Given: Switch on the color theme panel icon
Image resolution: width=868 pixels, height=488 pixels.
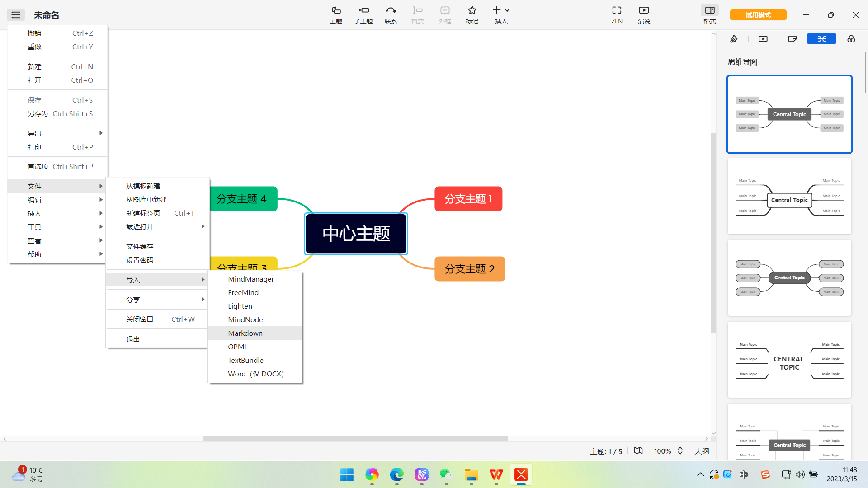Looking at the screenshot, I should pos(851,39).
